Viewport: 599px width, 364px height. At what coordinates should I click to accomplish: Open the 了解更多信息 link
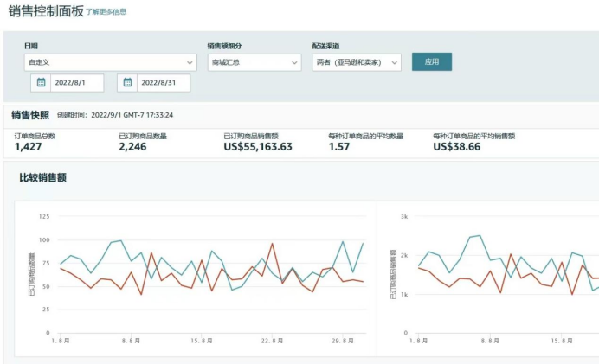pos(106,12)
